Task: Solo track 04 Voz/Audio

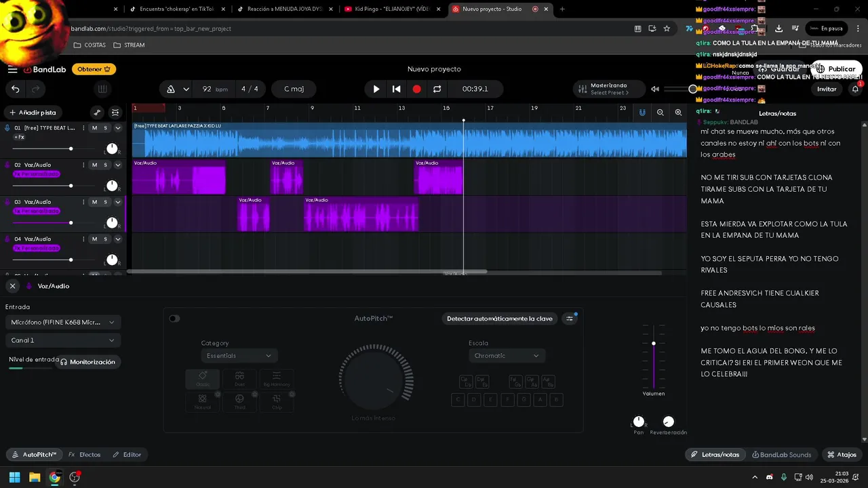Action: coord(106,239)
